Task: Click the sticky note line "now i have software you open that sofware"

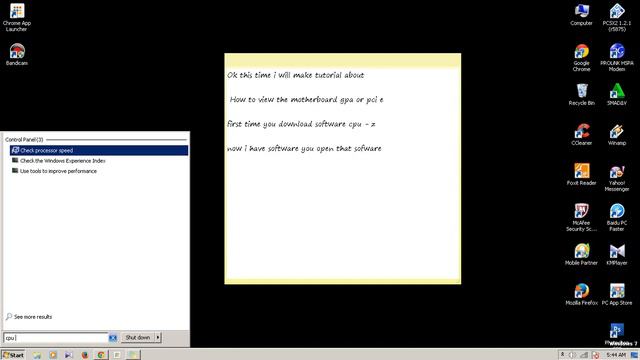Action: [x=304, y=149]
